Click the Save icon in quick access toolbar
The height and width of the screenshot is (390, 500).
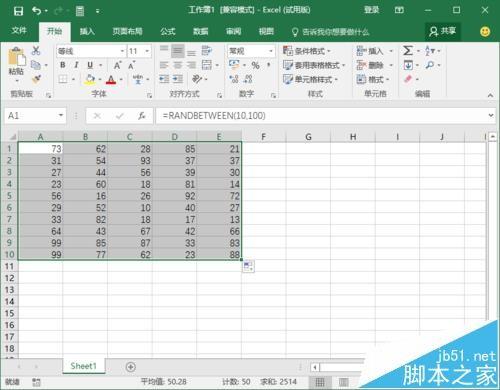[18, 11]
